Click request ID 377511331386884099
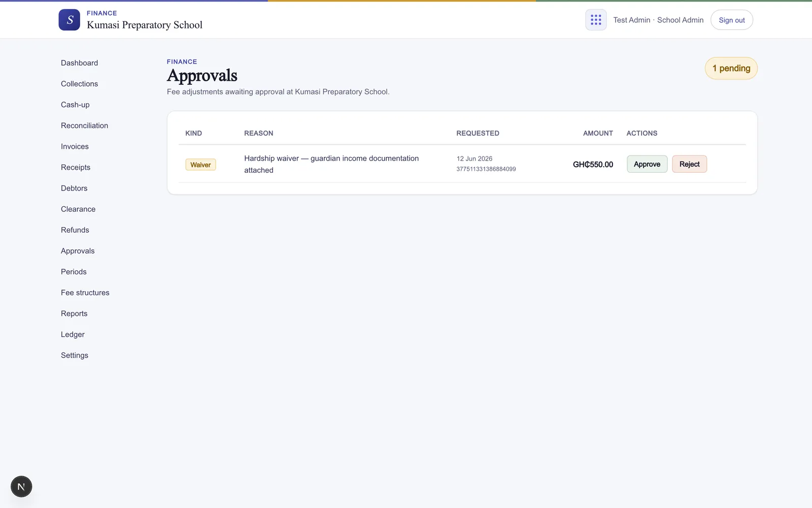This screenshot has height=508, width=812. click(486, 169)
